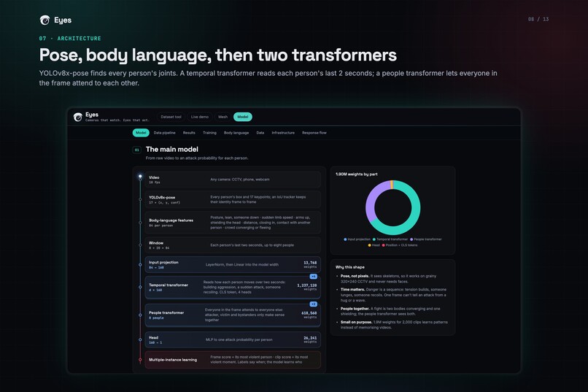Screen dimensions: 588x392
Task: Click the '1,237,120' weights value
Action: coord(306,285)
